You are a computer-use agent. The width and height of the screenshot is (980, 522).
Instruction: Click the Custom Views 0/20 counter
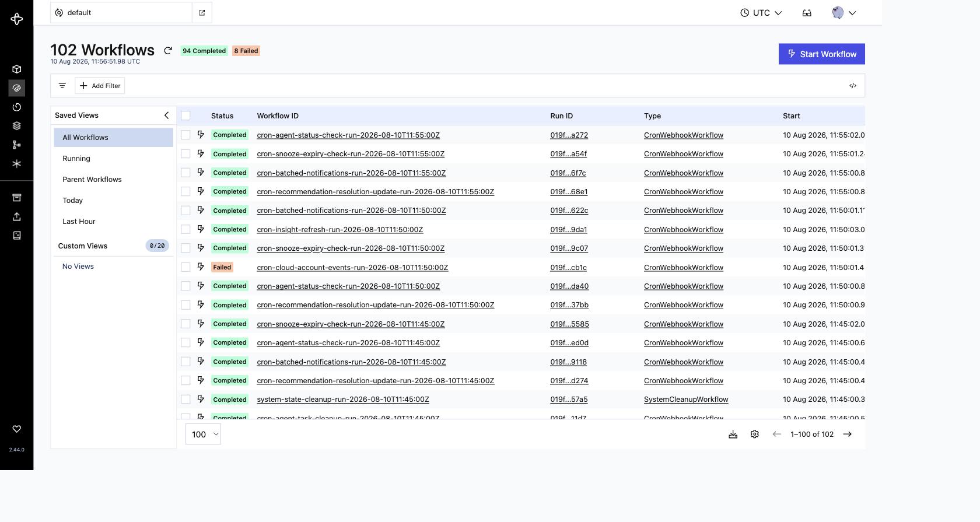pos(157,246)
